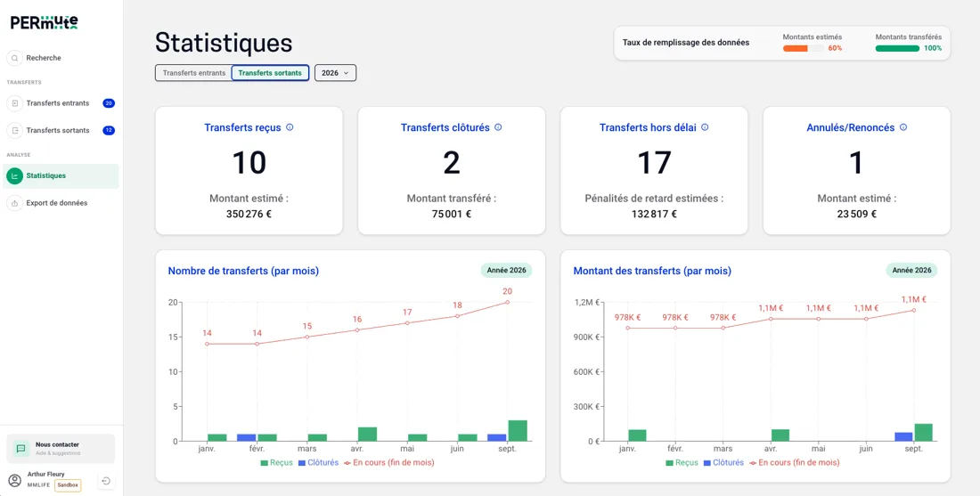Go to Transferts entrants in sidebar
Image resolution: width=980 pixels, height=496 pixels.
(x=61, y=103)
